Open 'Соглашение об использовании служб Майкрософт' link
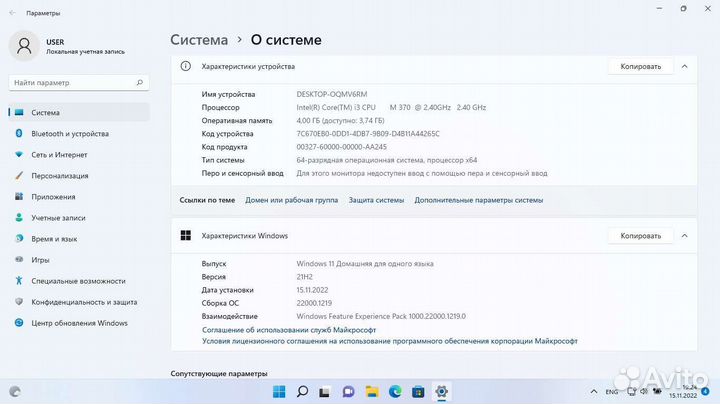The width and height of the screenshot is (720, 404). tap(289, 330)
